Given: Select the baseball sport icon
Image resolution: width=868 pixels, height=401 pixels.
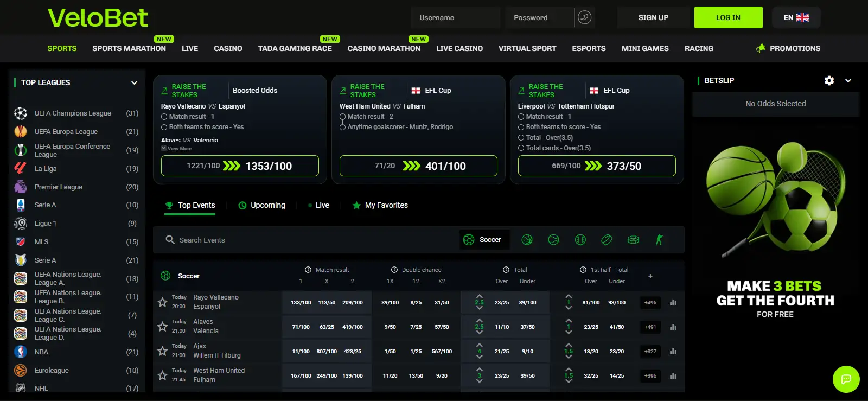Looking at the screenshot, I should 580,239.
